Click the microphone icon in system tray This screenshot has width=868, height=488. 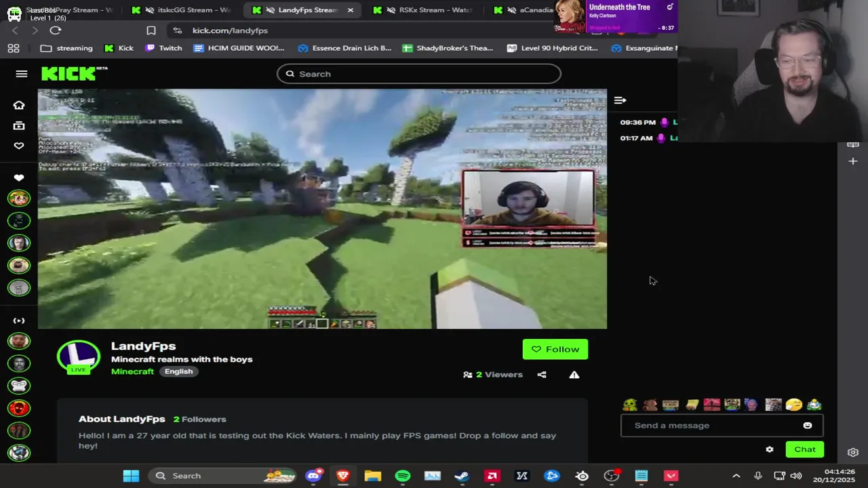tap(758, 476)
